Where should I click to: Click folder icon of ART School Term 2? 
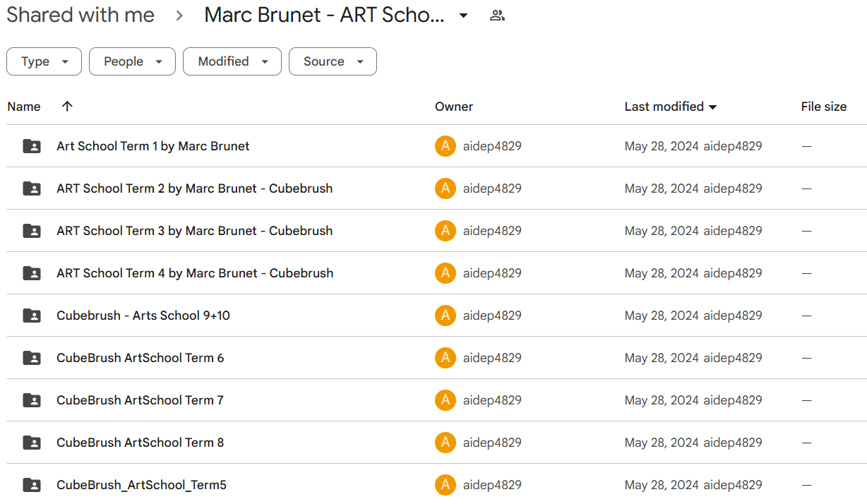pyautogui.click(x=32, y=188)
